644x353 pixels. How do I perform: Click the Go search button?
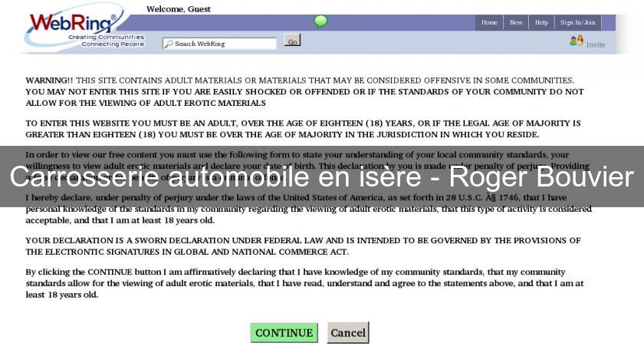tap(292, 40)
